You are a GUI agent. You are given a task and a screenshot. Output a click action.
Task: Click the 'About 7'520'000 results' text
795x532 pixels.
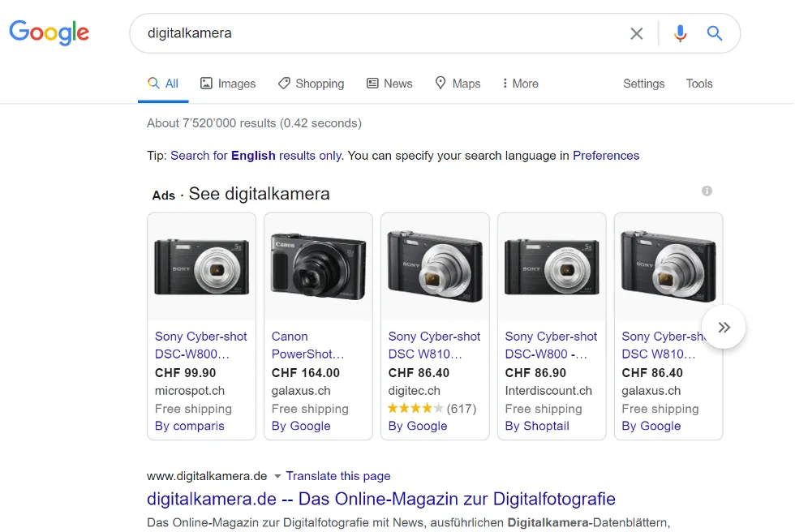pos(254,123)
